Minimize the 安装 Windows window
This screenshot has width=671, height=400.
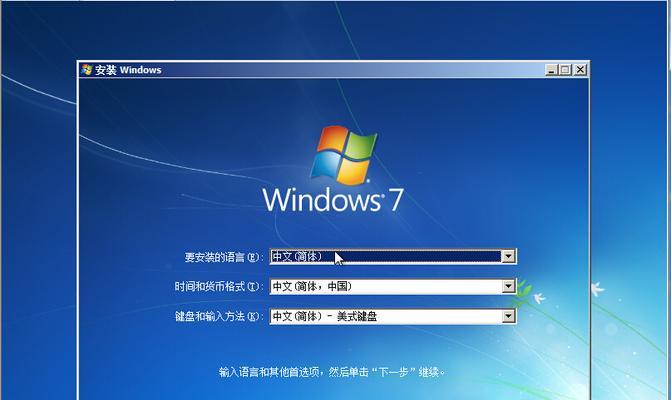pyautogui.click(x=551, y=70)
